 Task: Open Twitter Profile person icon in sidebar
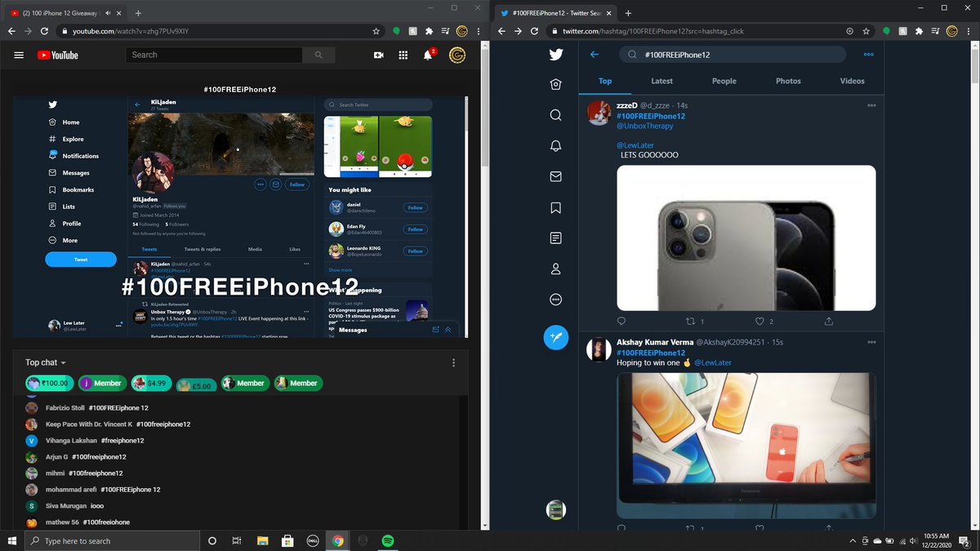click(x=556, y=269)
